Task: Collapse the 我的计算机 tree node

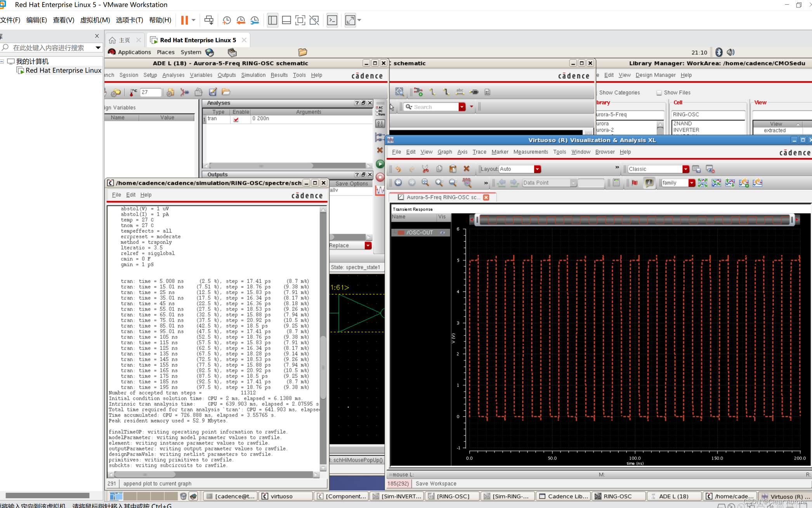Action: pyautogui.click(x=2, y=61)
